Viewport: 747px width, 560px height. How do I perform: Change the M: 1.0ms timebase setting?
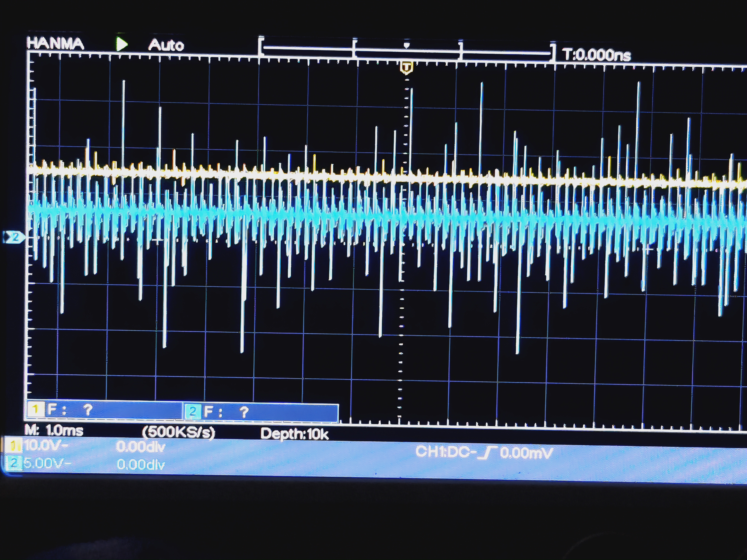(54, 430)
